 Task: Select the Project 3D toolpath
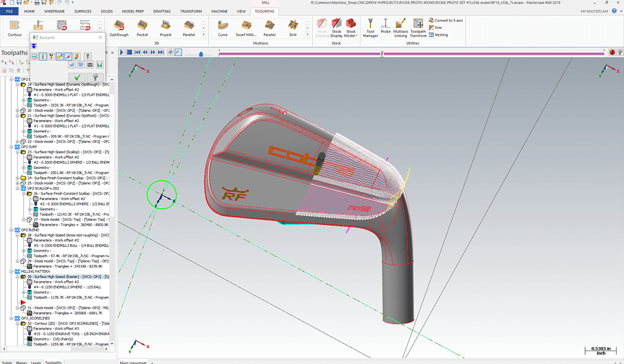click(x=166, y=28)
